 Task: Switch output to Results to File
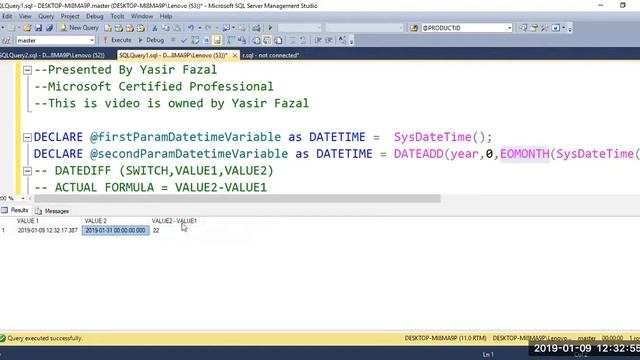coord(278,40)
